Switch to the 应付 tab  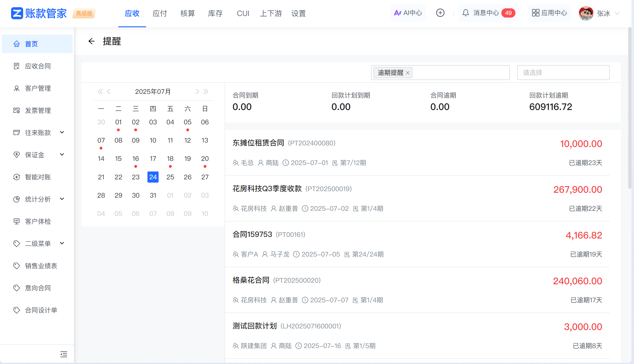click(159, 13)
